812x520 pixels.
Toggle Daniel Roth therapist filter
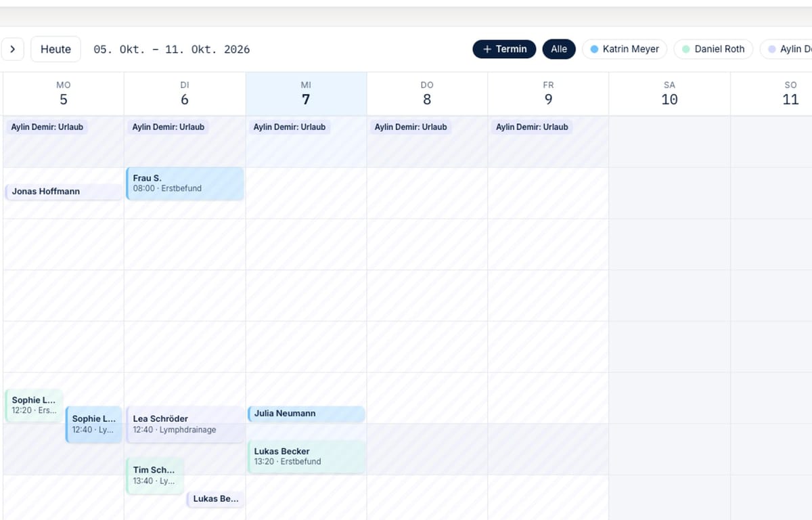[x=713, y=49]
